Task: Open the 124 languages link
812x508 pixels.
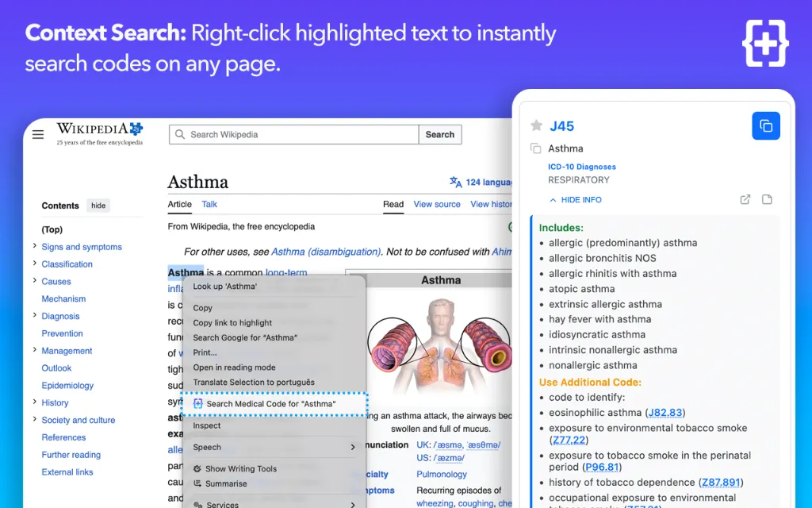Action: [x=488, y=182]
